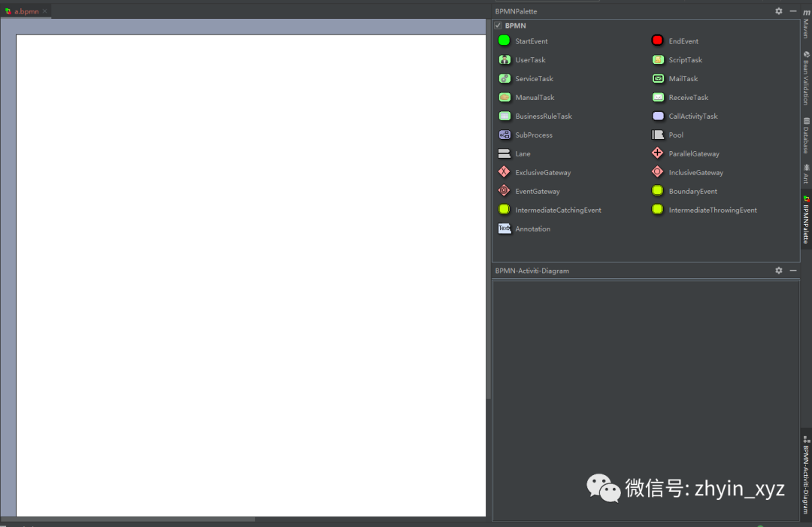Image resolution: width=812 pixels, height=527 pixels.
Task: Click the BusinessRuleTask label
Action: click(x=544, y=116)
